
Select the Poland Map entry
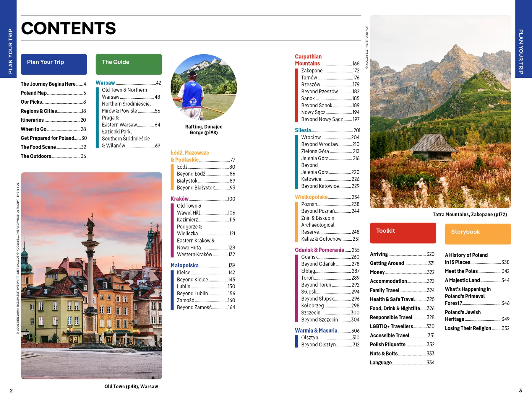34,93
